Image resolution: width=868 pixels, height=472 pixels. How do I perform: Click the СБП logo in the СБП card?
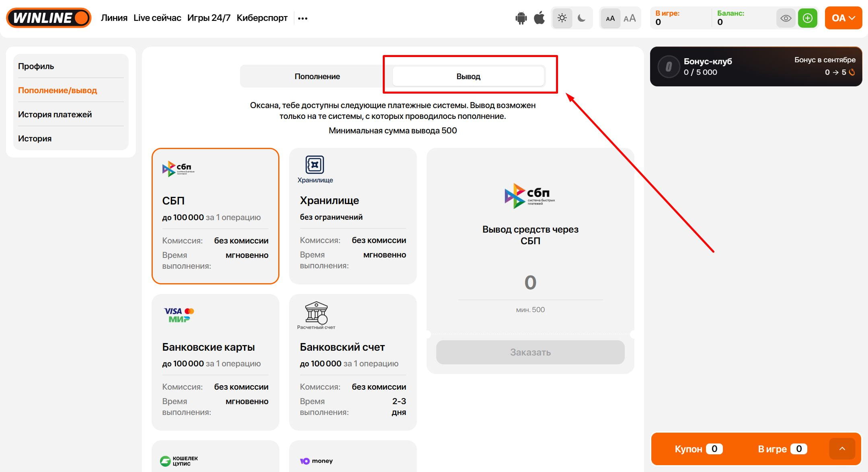point(178,169)
